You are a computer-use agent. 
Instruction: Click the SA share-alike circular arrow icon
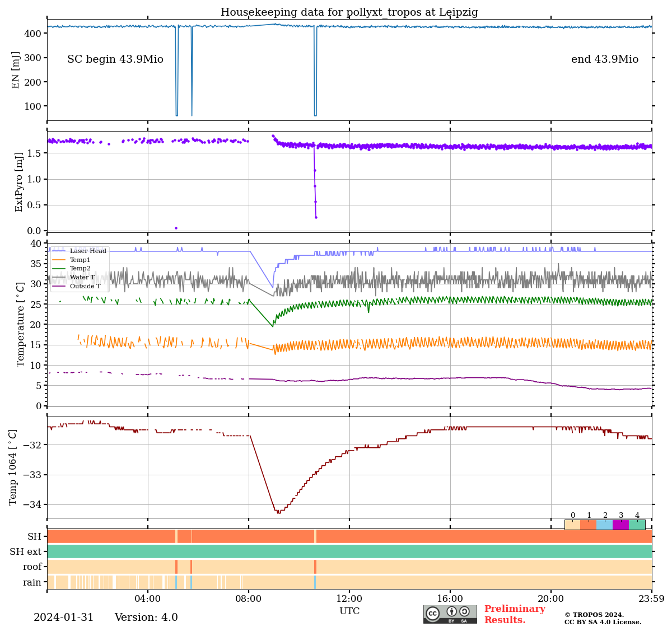coord(464,611)
